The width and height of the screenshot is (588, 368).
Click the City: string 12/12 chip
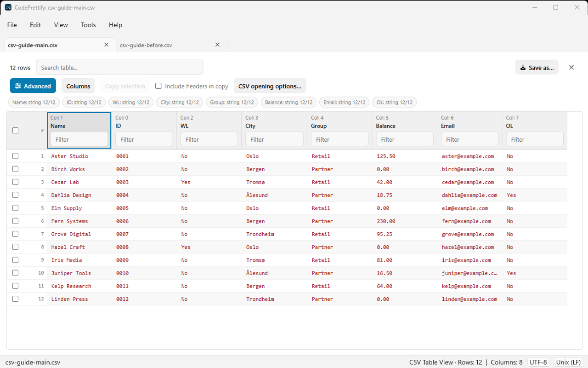point(180,102)
